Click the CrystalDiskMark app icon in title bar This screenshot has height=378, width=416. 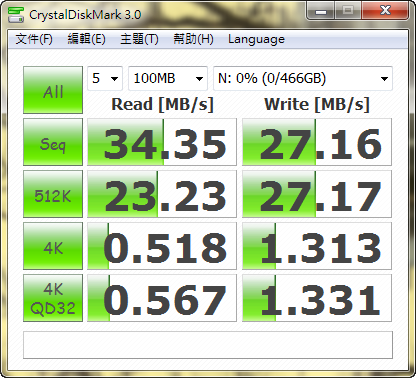16,14
